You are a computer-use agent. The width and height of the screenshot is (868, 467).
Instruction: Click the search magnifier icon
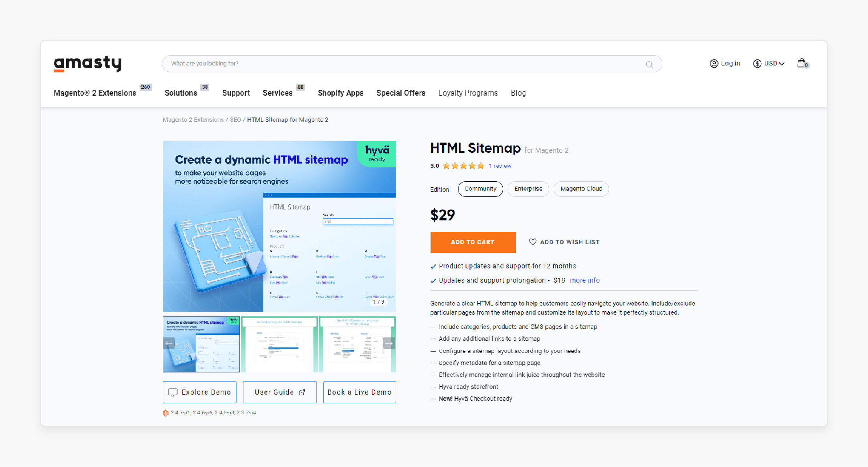click(x=649, y=65)
